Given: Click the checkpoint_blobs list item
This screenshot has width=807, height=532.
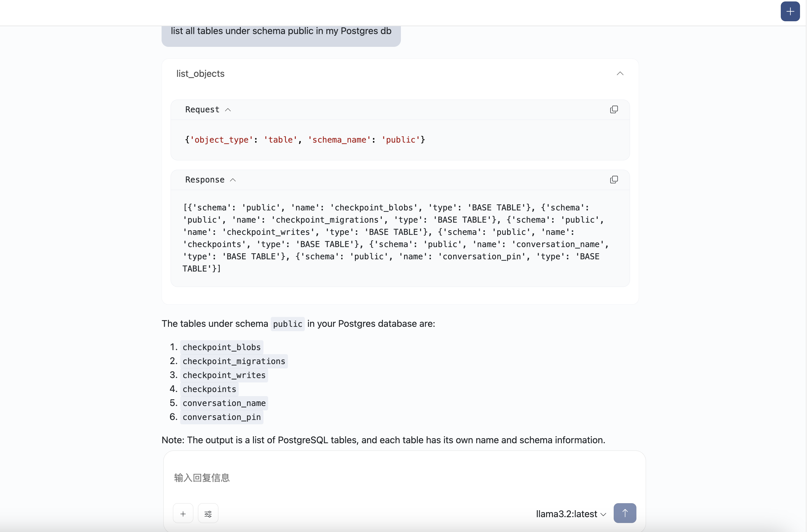Looking at the screenshot, I should pyautogui.click(x=222, y=347).
